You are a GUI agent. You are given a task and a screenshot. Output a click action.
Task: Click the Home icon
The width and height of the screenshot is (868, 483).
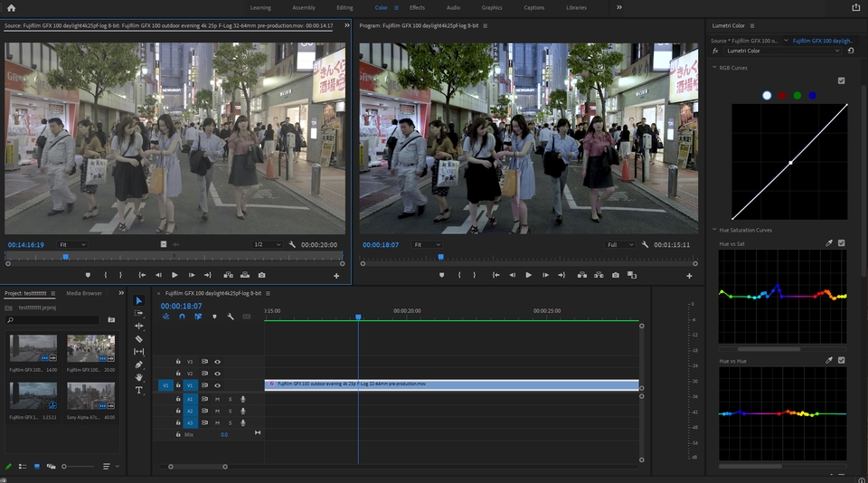[x=11, y=7]
